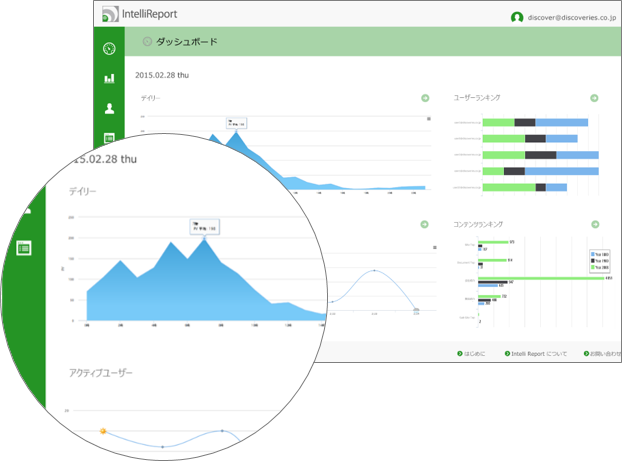
Task: Open details arrow for ユーザーランキング
Action: click(594, 98)
